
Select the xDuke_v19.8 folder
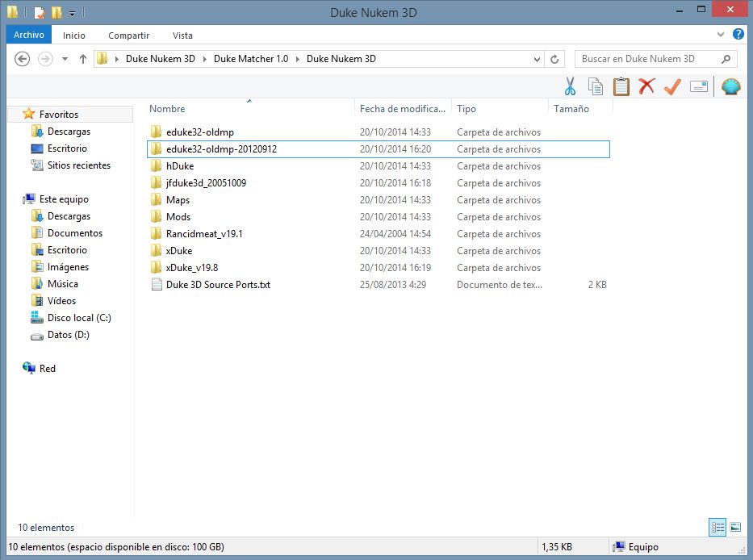[x=379, y=268]
